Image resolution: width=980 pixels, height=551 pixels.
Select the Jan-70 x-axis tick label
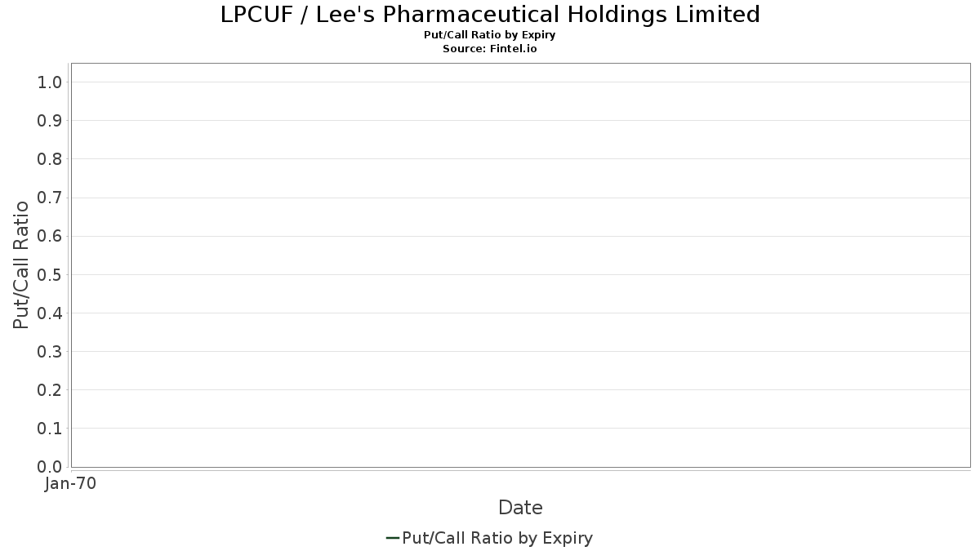coord(71,483)
